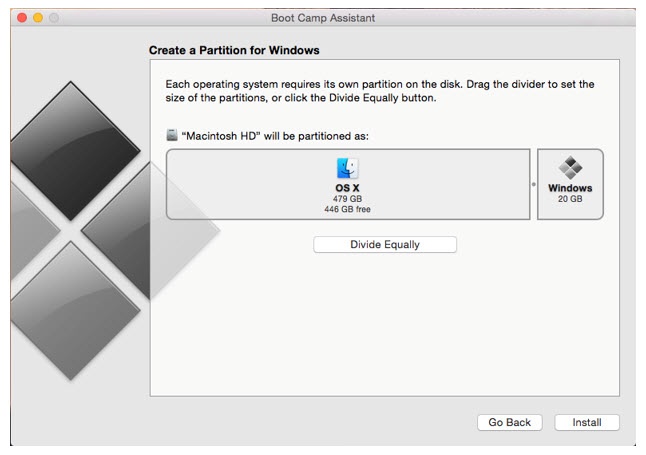Click the partition instructions paragraph
The height and width of the screenshot is (455, 646).
click(379, 91)
